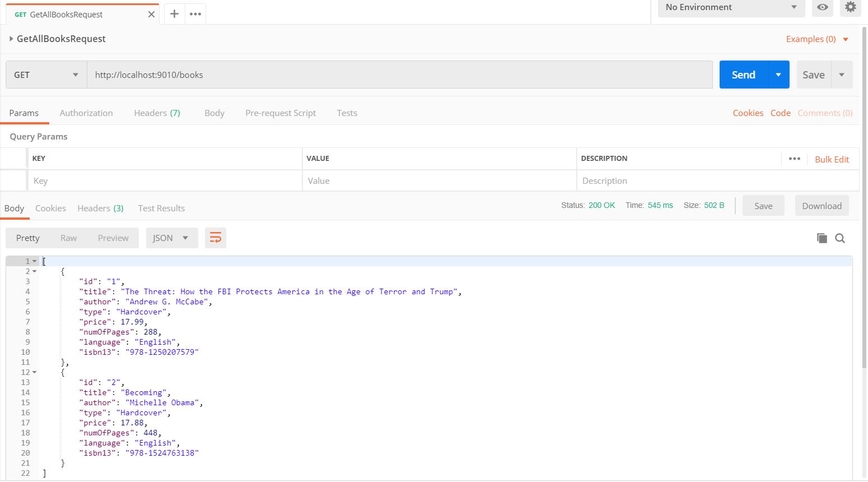Click the new tab plus icon
The image size is (868, 482).
click(x=174, y=14)
